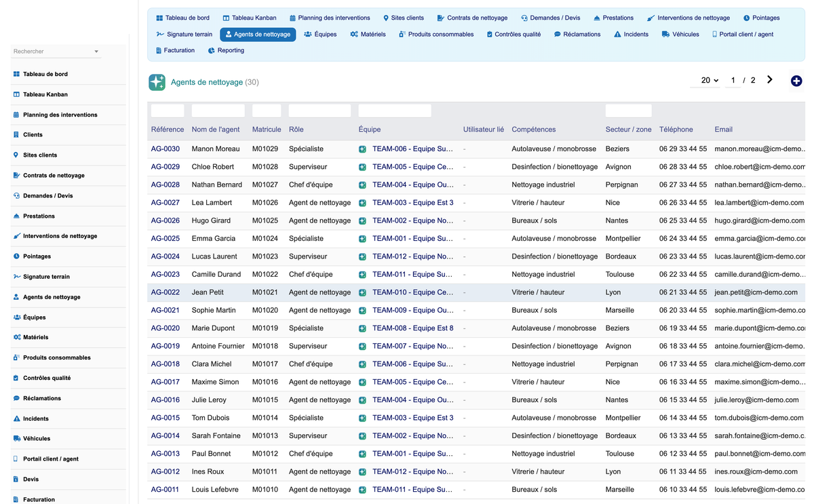Click the team icon beside TEAM-010 for Jean Petit

(x=363, y=292)
